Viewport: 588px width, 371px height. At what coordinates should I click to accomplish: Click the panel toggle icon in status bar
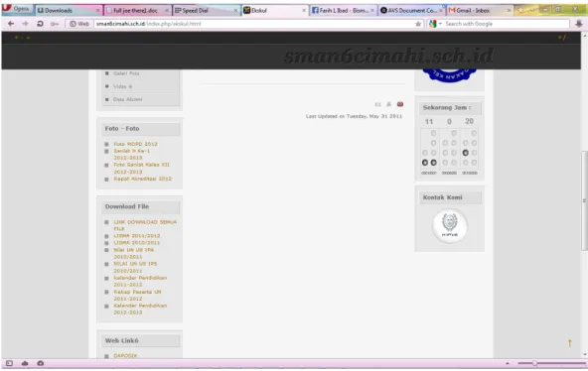pyautogui.click(x=9, y=363)
